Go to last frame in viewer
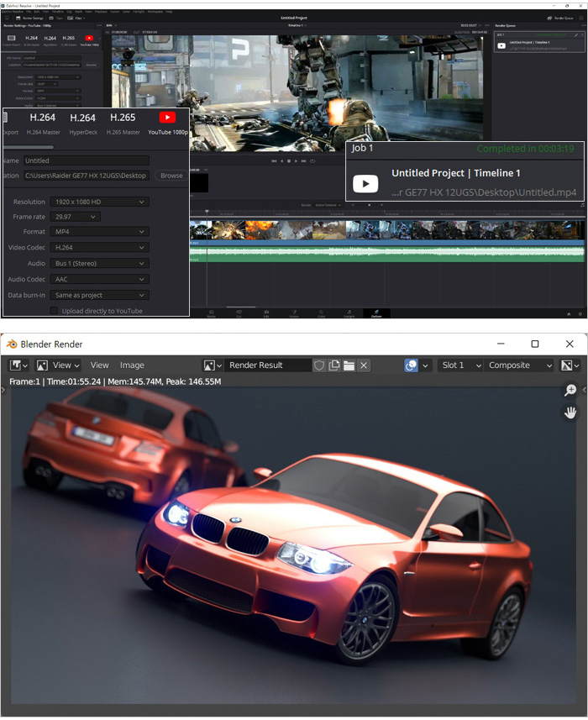The height and width of the screenshot is (720, 588). tap(304, 160)
